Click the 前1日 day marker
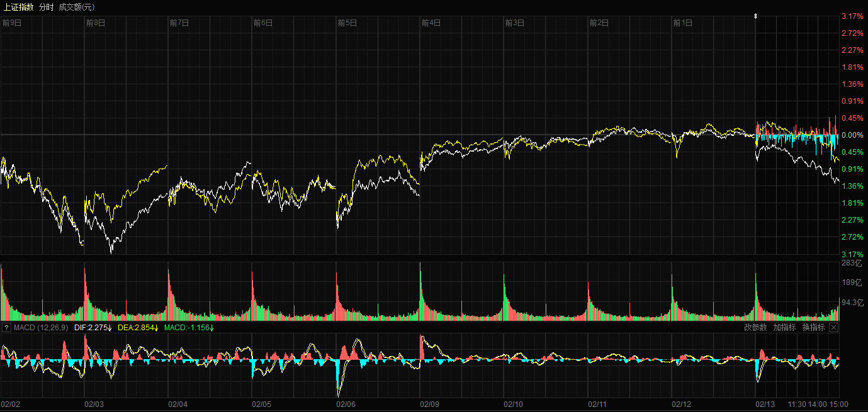 tap(682, 23)
